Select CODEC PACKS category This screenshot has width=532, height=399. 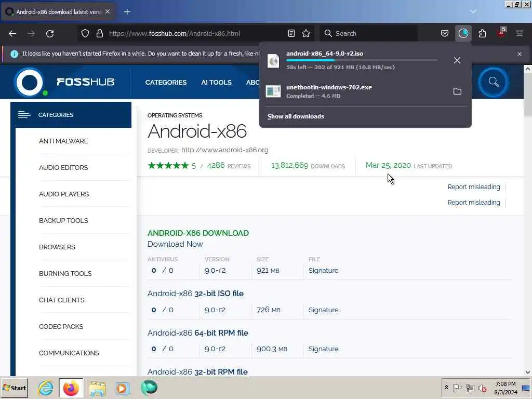tap(61, 326)
